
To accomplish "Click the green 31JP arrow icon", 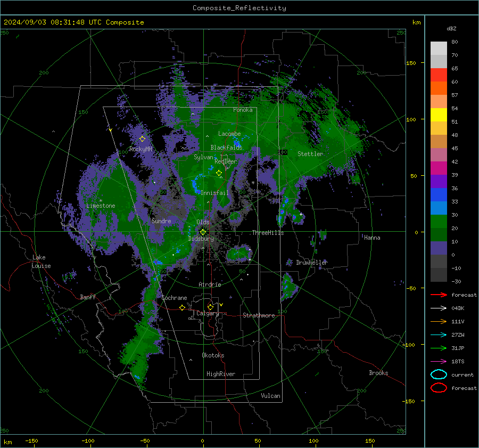I will click(x=439, y=348).
